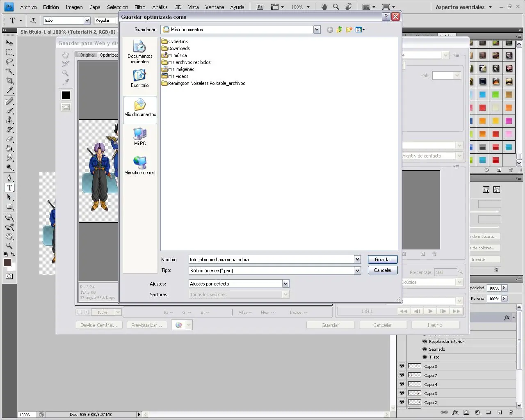Toggle Quick Mask mode icon
This screenshot has height=420, width=525.
pos(9,276)
